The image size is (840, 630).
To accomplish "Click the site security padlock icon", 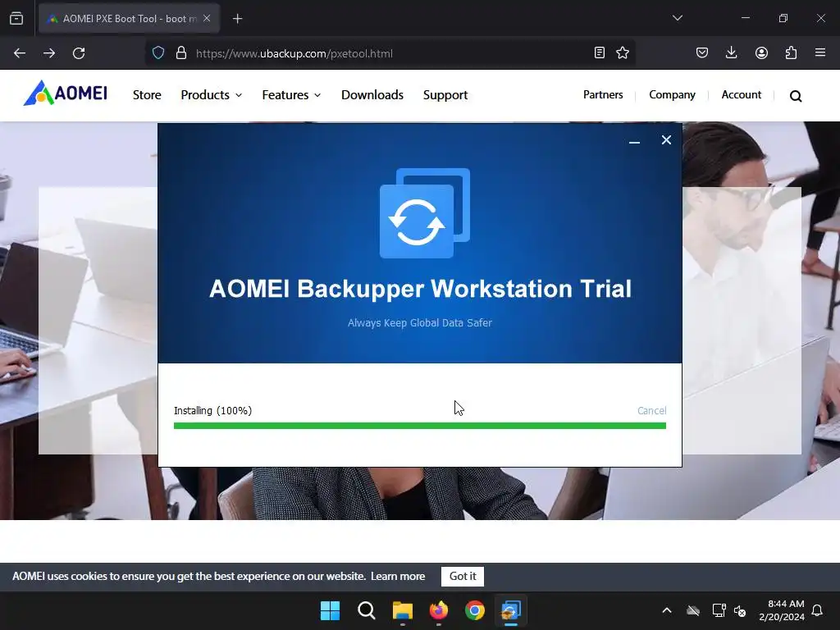I will tap(181, 53).
